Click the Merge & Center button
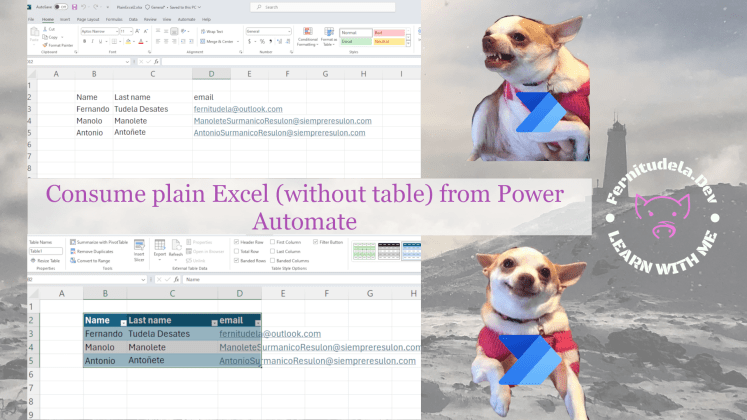Image resolution: width=747 pixels, height=420 pixels. 217,42
